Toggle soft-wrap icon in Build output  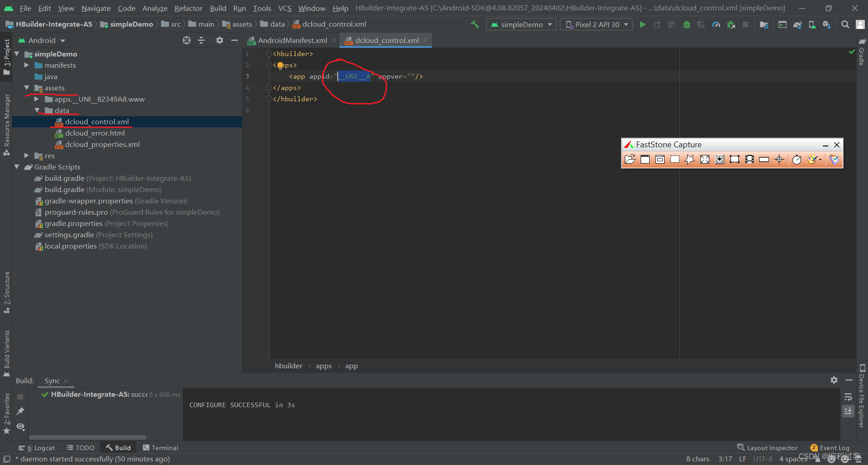(848, 397)
